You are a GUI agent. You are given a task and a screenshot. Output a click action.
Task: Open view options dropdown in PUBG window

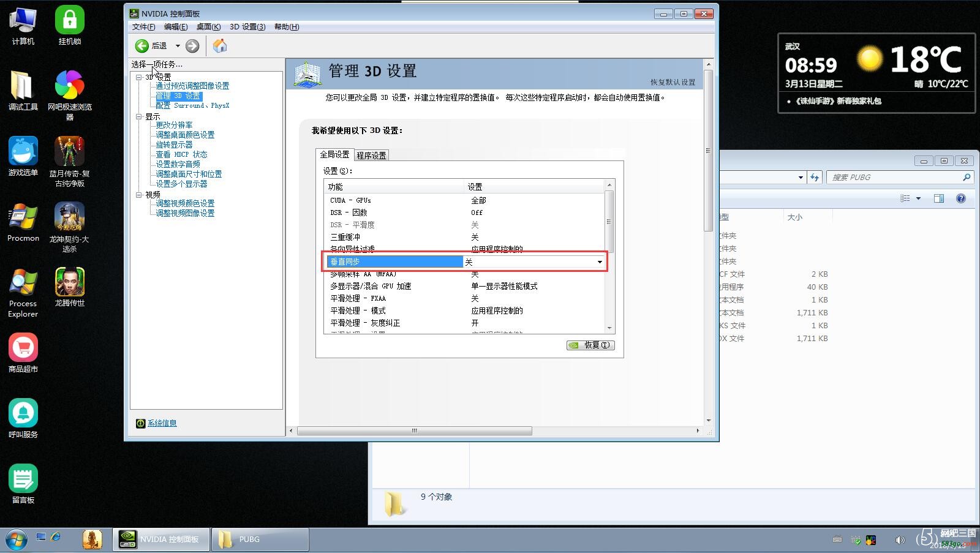[918, 198]
